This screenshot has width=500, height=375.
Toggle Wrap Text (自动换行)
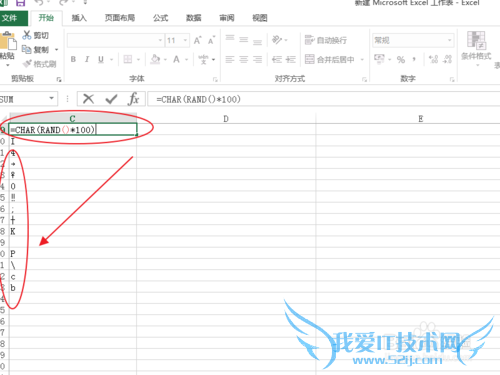tap(326, 40)
